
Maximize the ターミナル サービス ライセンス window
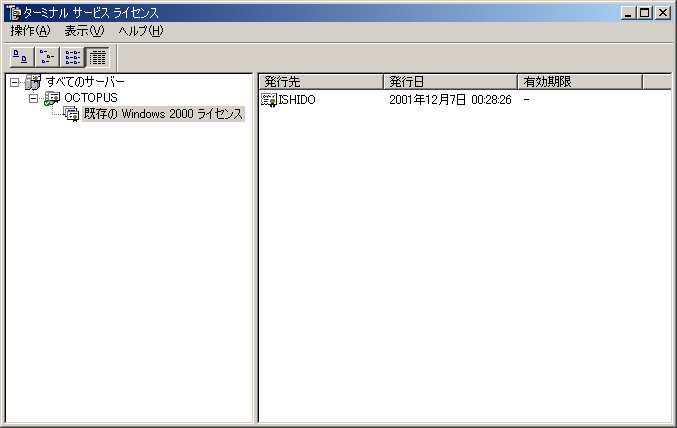pos(645,13)
